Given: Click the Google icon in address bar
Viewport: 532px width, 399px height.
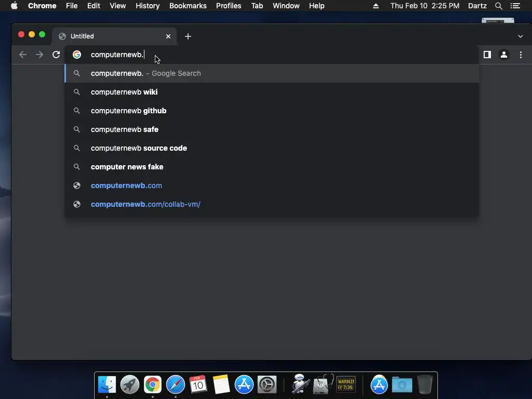Looking at the screenshot, I should (x=77, y=55).
